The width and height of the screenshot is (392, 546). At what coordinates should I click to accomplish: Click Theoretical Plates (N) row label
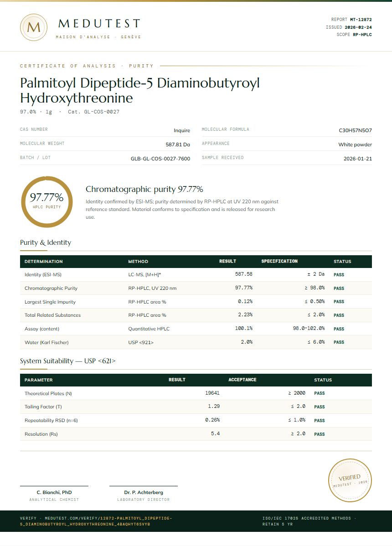coord(48,393)
